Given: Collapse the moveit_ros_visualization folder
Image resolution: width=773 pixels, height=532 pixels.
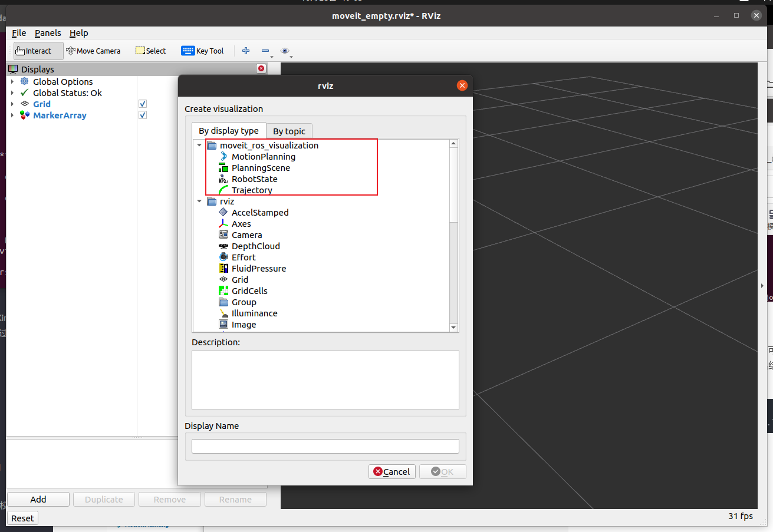Looking at the screenshot, I should click(x=199, y=146).
